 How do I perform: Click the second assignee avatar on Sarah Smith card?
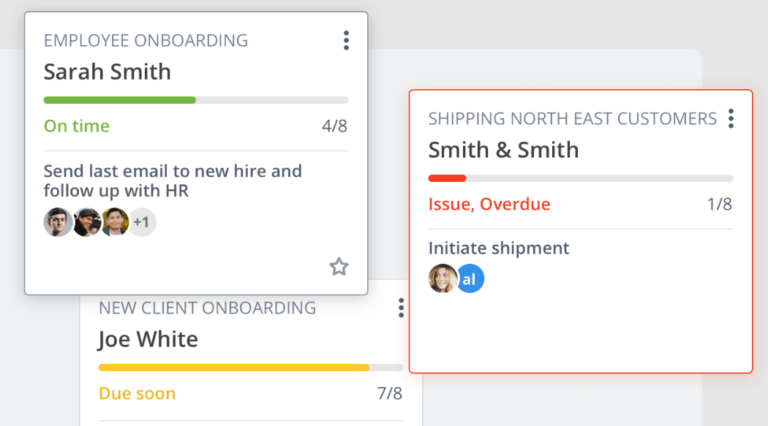click(x=87, y=222)
